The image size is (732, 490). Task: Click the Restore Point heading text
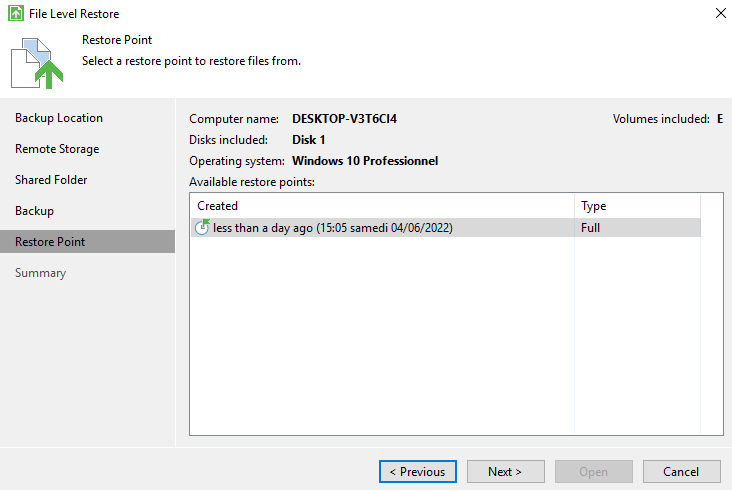117,40
